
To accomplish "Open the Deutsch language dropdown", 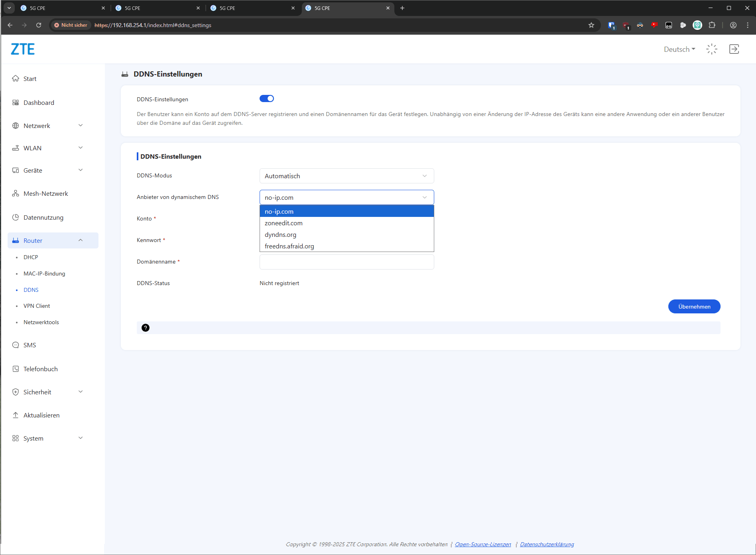I will click(x=679, y=49).
